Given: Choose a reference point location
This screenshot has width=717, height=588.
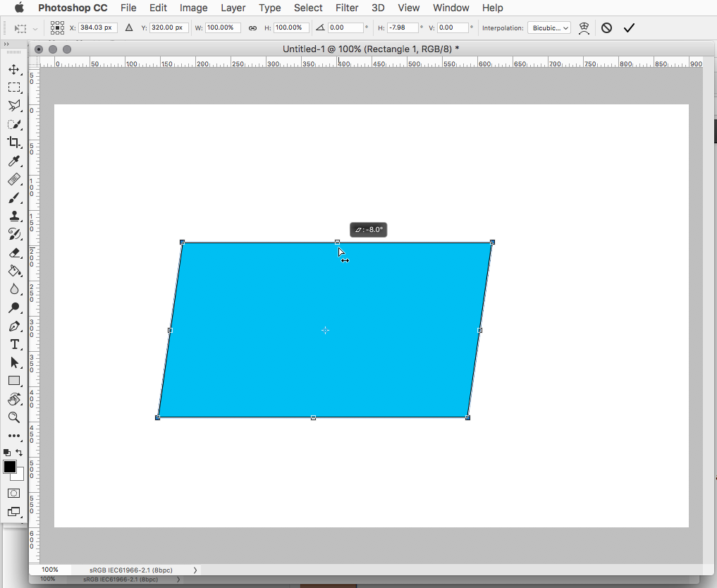Looking at the screenshot, I should click(57, 28).
